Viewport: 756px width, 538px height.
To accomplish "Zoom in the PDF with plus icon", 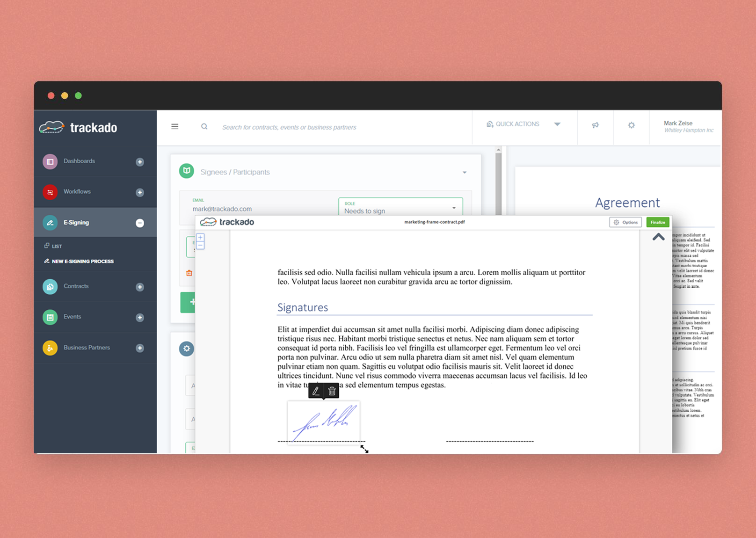I will point(200,238).
